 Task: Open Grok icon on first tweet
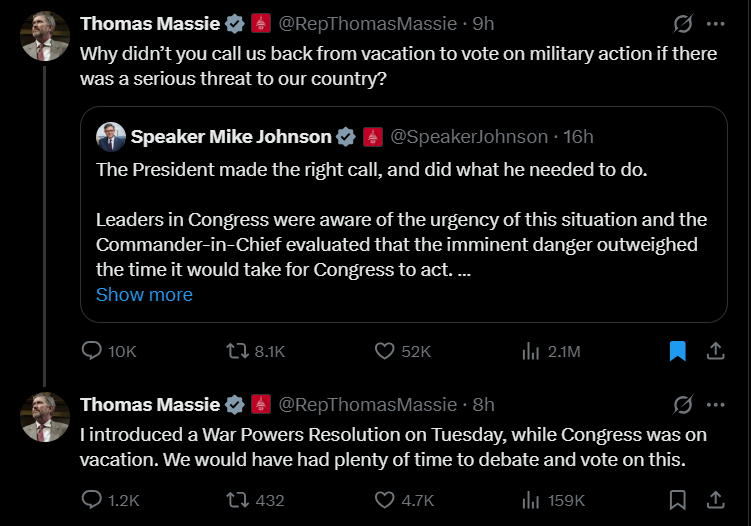tap(684, 23)
